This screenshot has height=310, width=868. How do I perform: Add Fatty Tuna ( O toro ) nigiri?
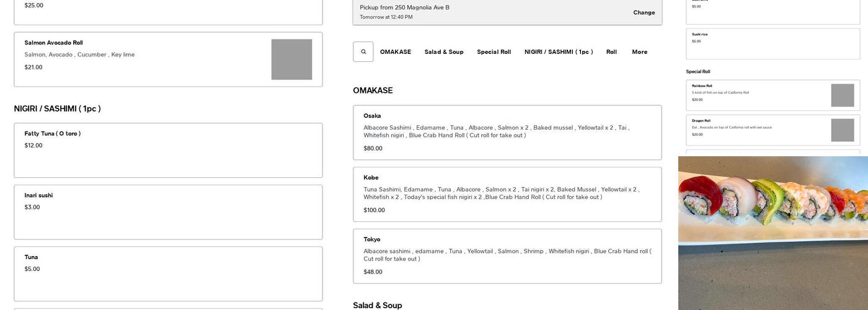click(x=168, y=150)
